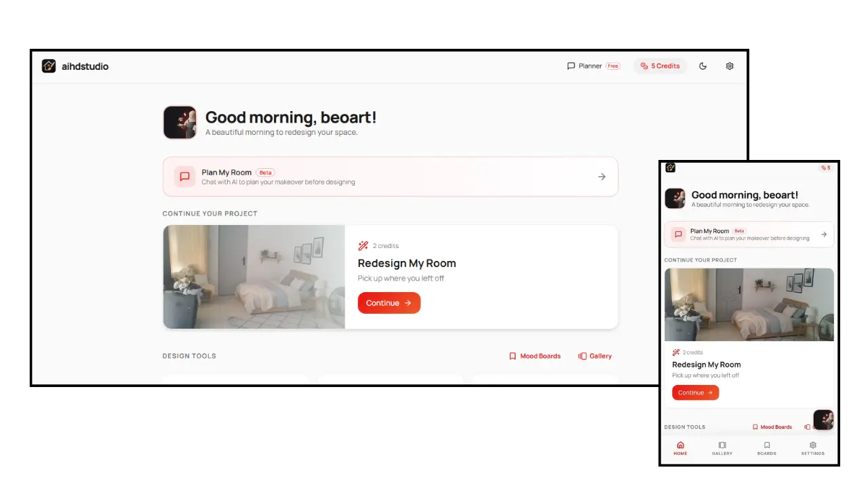Toggle dark mode with the moon icon
868x488 pixels.
click(703, 66)
